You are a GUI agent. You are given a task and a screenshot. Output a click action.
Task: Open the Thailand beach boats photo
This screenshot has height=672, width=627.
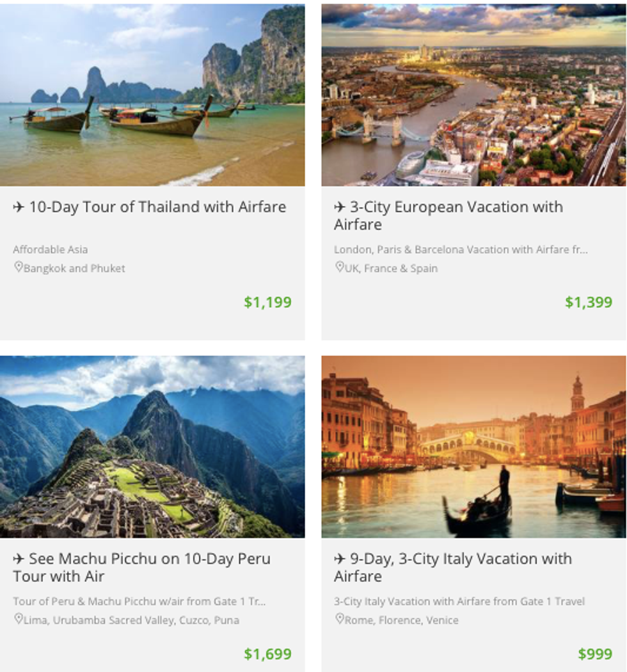152,95
